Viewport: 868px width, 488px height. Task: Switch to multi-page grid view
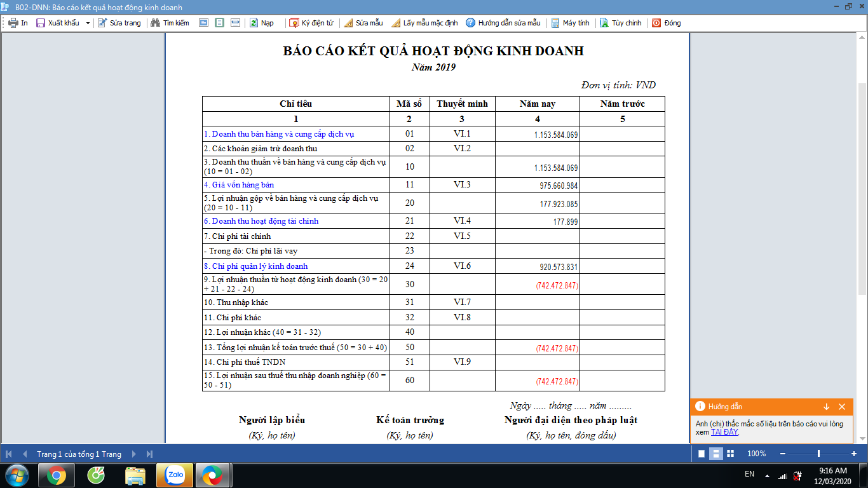coord(730,454)
